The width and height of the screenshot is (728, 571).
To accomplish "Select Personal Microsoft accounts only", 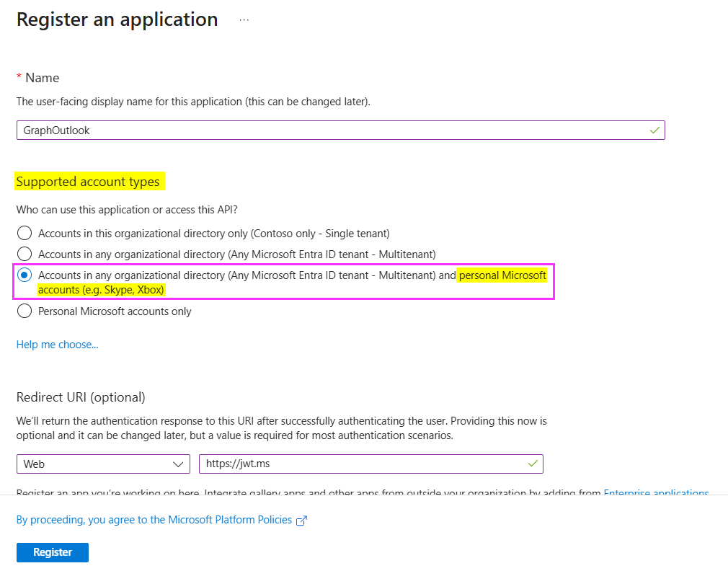I will pos(24,311).
